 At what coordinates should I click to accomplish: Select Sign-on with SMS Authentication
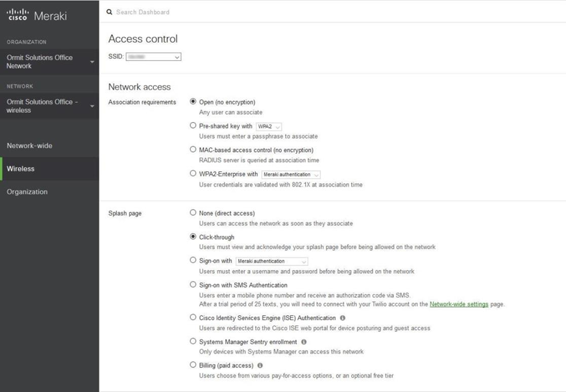tap(193, 284)
